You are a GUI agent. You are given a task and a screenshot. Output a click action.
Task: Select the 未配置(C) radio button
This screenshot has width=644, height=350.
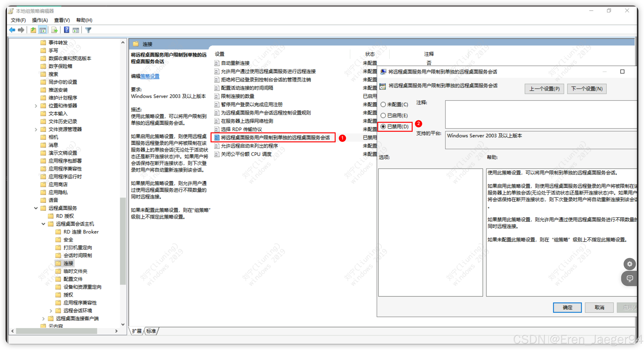coord(383,105)
